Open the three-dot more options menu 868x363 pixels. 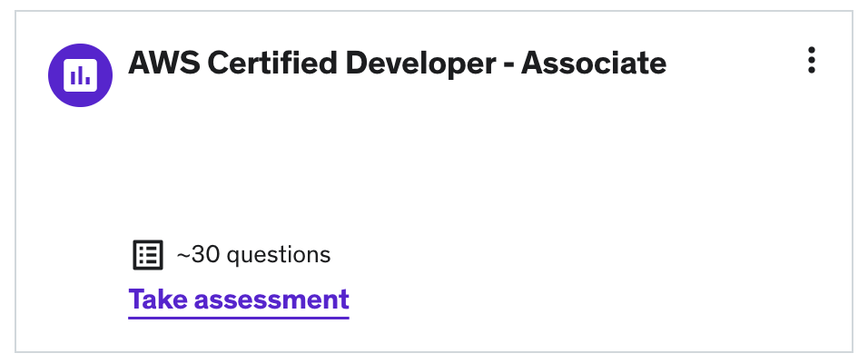tap(812, 60)
